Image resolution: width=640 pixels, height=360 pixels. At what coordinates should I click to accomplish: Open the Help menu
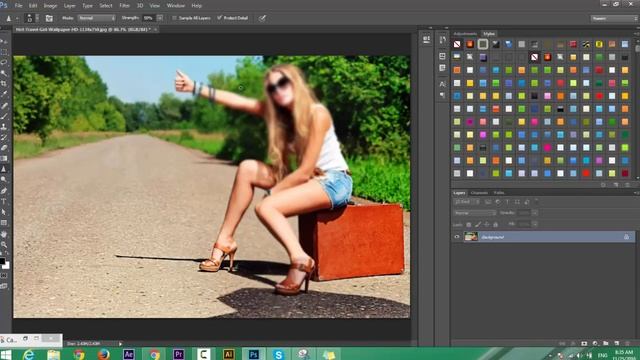click(197, 6)
